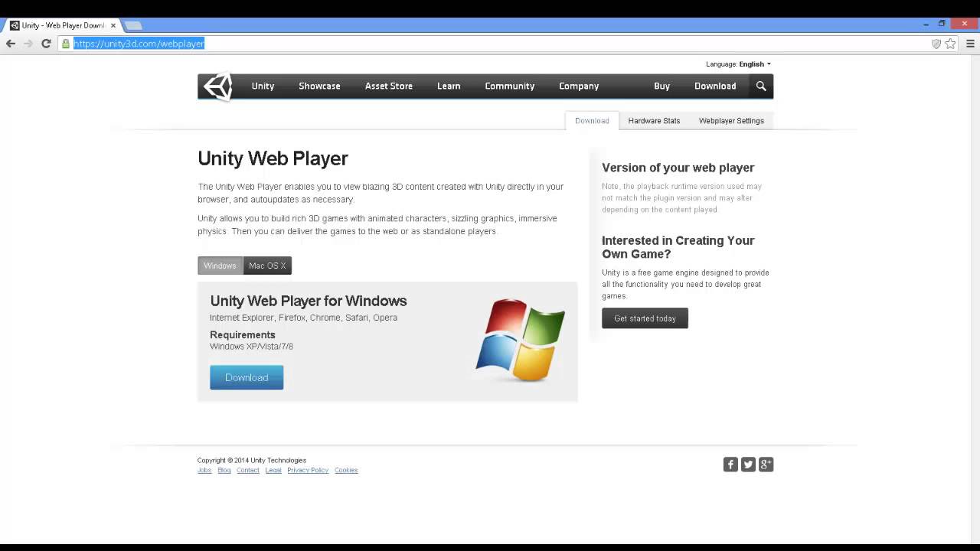980x551 pixels.
Task: Open the Language English dropdown
Action: point(739,64)
